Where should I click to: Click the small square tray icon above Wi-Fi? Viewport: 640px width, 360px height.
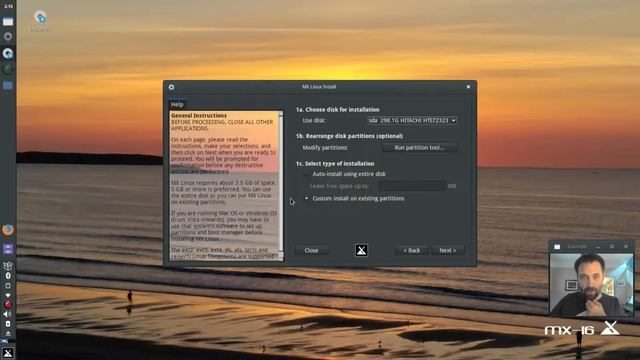pos(8,286)
